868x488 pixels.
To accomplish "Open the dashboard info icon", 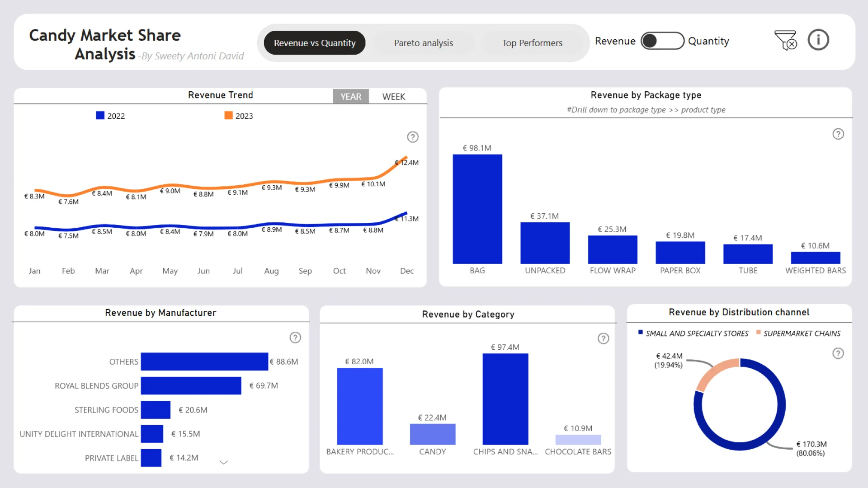I will click(x=818, y=40).
